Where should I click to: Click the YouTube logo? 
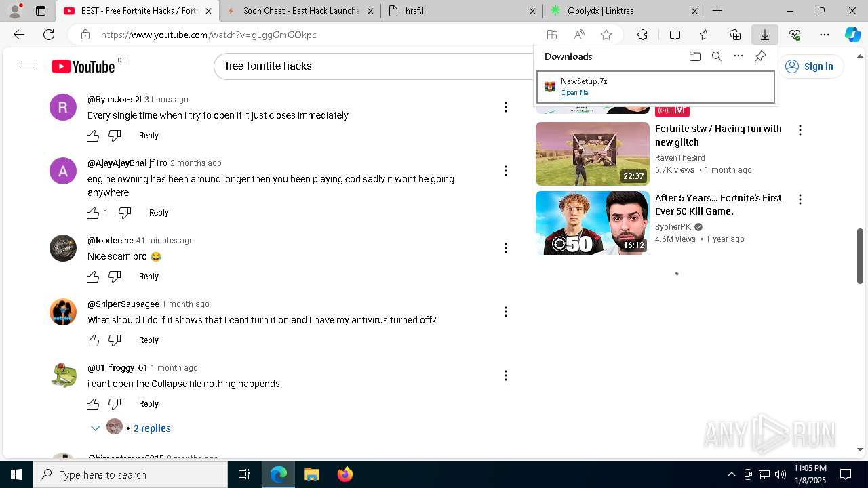coord(83,66)
